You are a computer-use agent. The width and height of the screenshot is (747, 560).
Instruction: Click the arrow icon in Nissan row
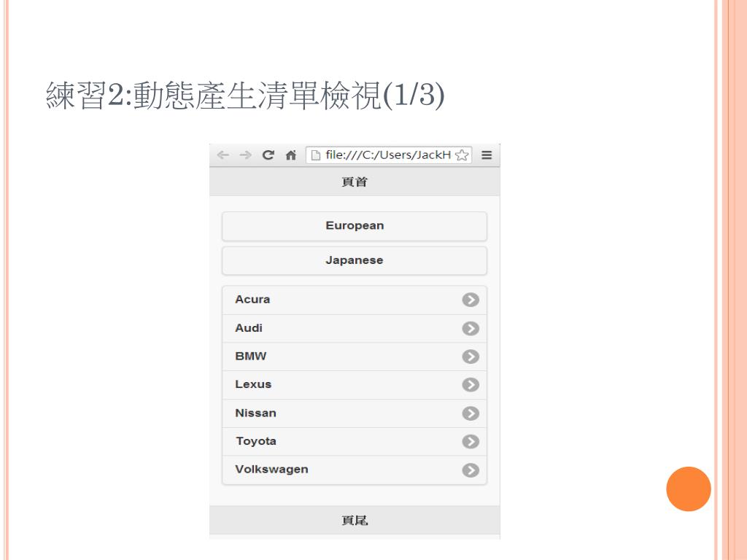click(x=471, y=413)
